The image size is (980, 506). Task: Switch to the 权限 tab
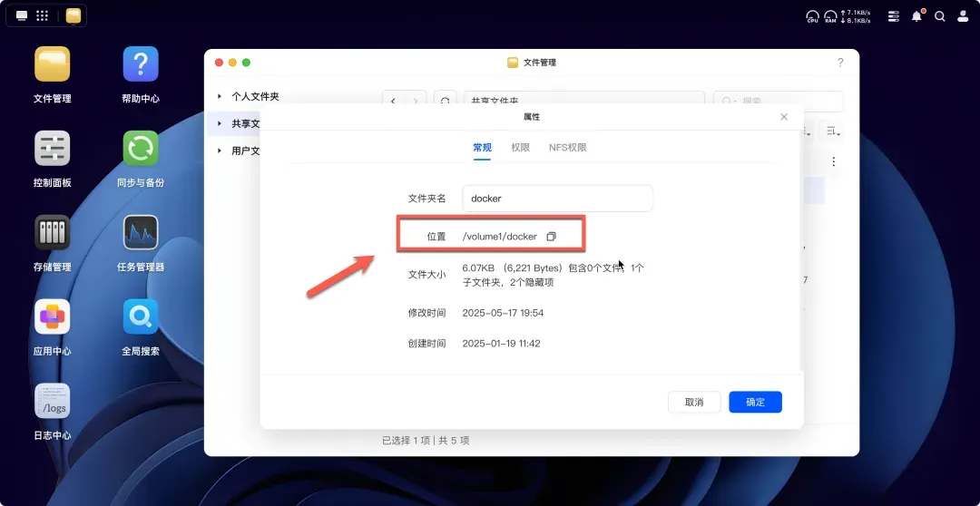521,148
